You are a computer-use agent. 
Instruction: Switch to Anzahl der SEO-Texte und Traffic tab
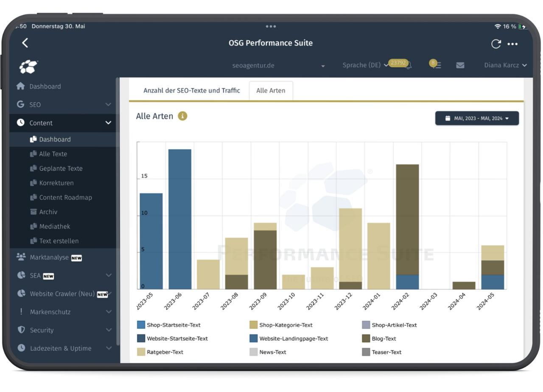192,91
